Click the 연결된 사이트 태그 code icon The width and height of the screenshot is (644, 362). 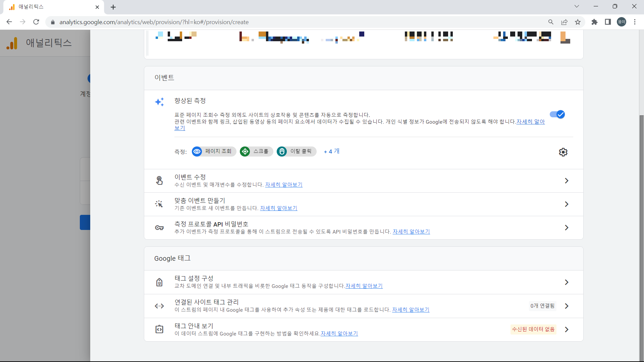(159, 306)
